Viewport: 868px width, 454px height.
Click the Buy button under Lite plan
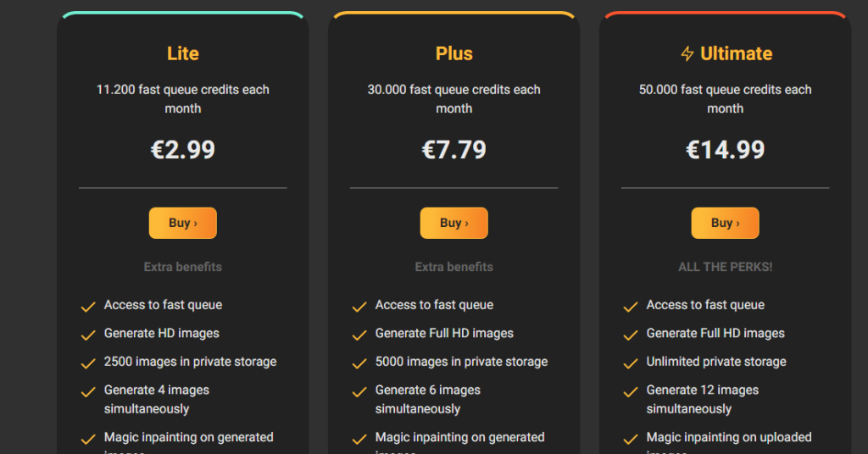coord(183,223)
